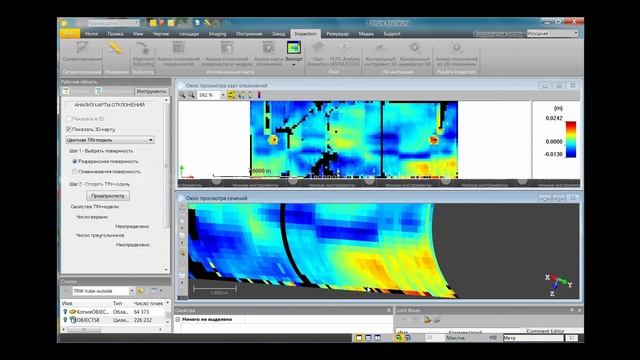Viewport: 640px width, 360px height.
Task: Click the 0.0242 maximum legend value
Action: tap(554, 118)
